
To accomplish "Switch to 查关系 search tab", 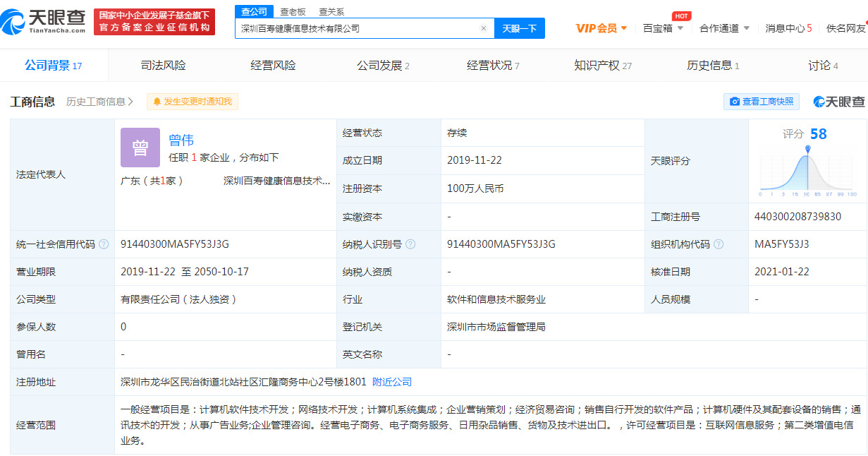I will click(331, 12).
